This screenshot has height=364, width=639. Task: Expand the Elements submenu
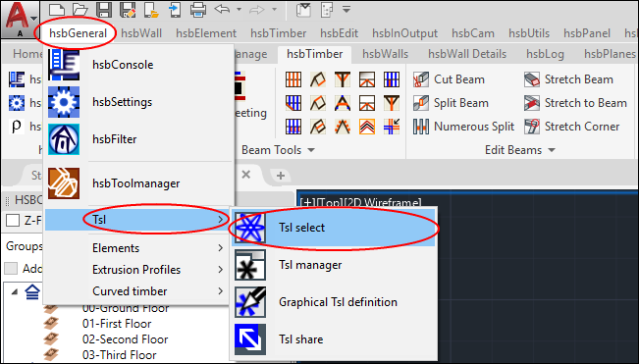pyautogui.click(x=138, y=248)
